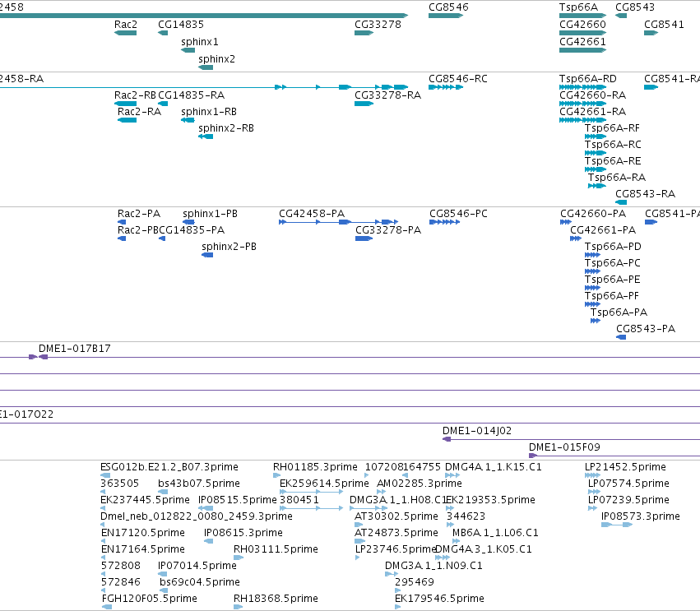Click the CG42661-PA protein label
This screenshot has height=611, width=700.
tap(603, 231)
